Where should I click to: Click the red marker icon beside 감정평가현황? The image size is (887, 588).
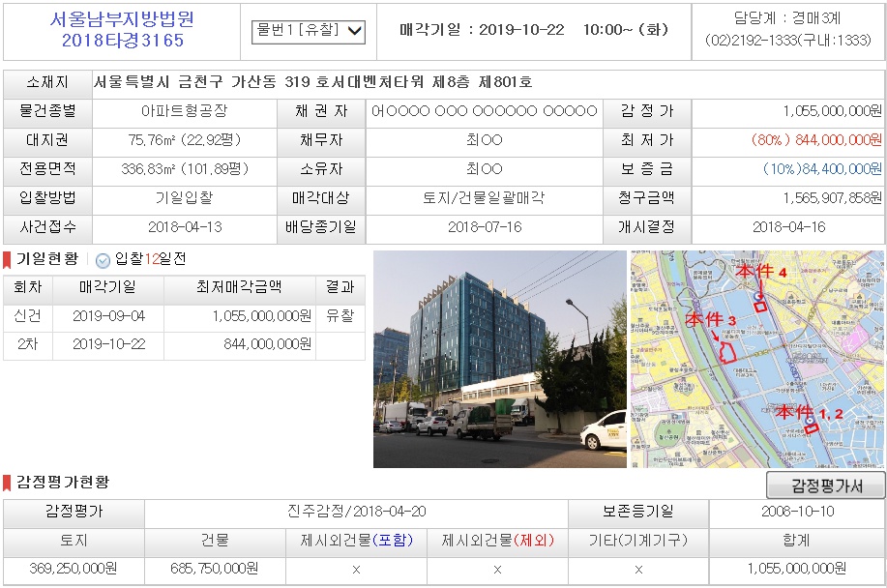7,484
